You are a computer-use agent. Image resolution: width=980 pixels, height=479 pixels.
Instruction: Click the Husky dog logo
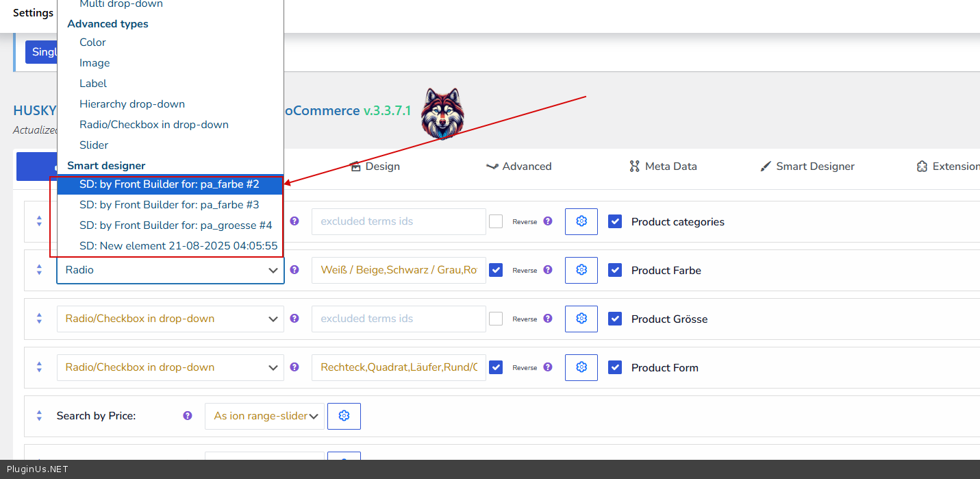point(442,113)
